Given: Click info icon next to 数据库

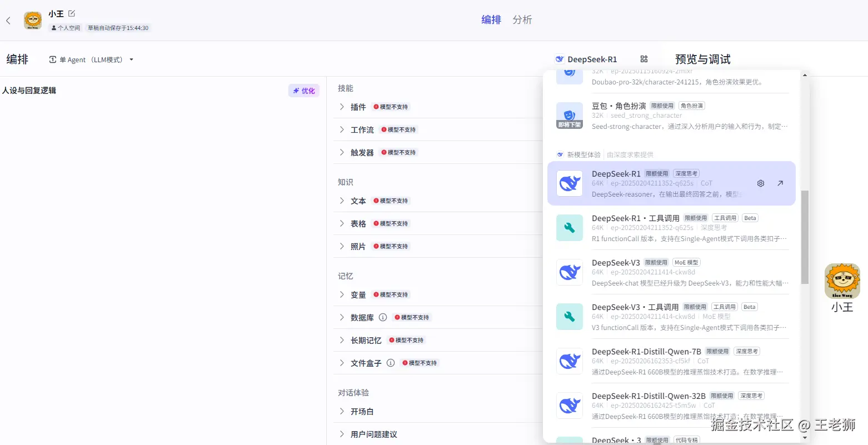Looking at the screenshot, I should click(x=383, y=317).
